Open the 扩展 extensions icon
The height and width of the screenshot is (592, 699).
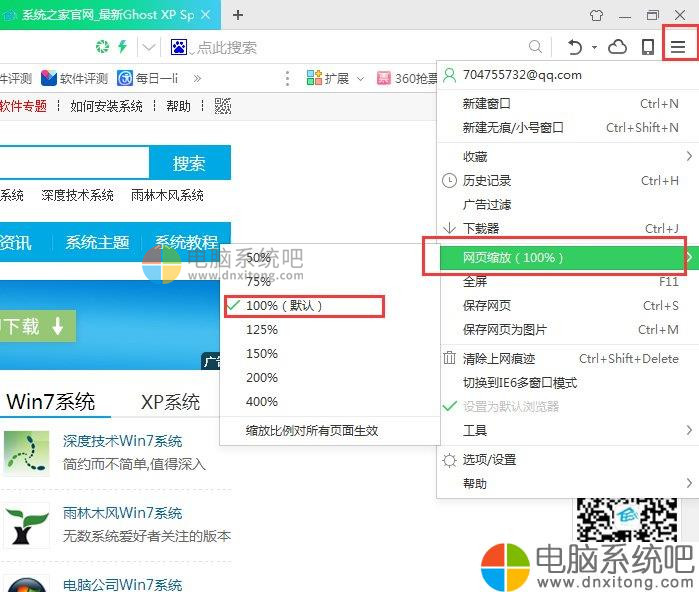(x=314, y=78)
